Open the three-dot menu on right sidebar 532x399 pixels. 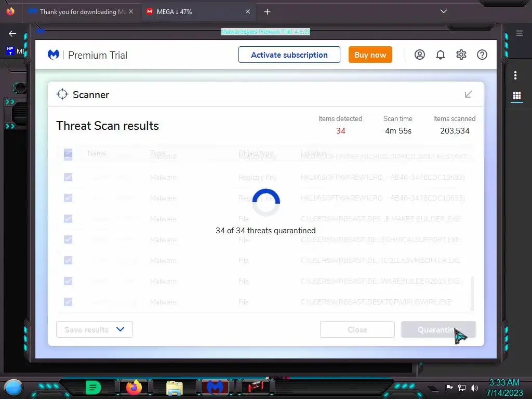(515, 75)
